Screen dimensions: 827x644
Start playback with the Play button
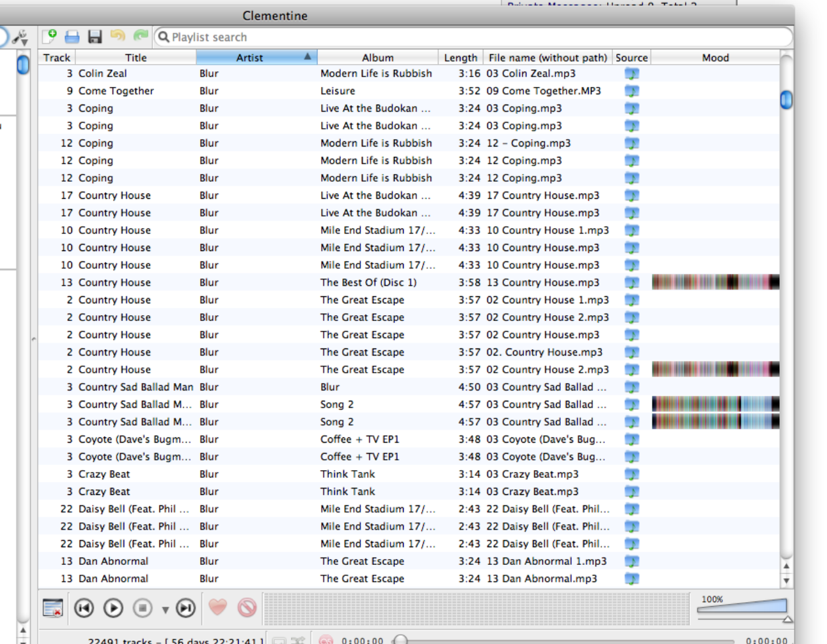tap(113, 608)
